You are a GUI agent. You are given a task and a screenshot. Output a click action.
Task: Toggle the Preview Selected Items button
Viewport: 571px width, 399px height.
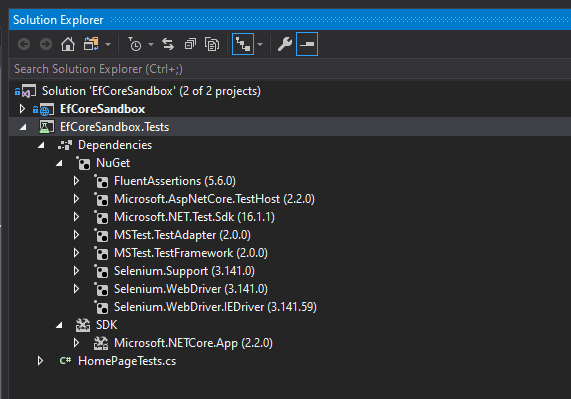click(307, 44)
